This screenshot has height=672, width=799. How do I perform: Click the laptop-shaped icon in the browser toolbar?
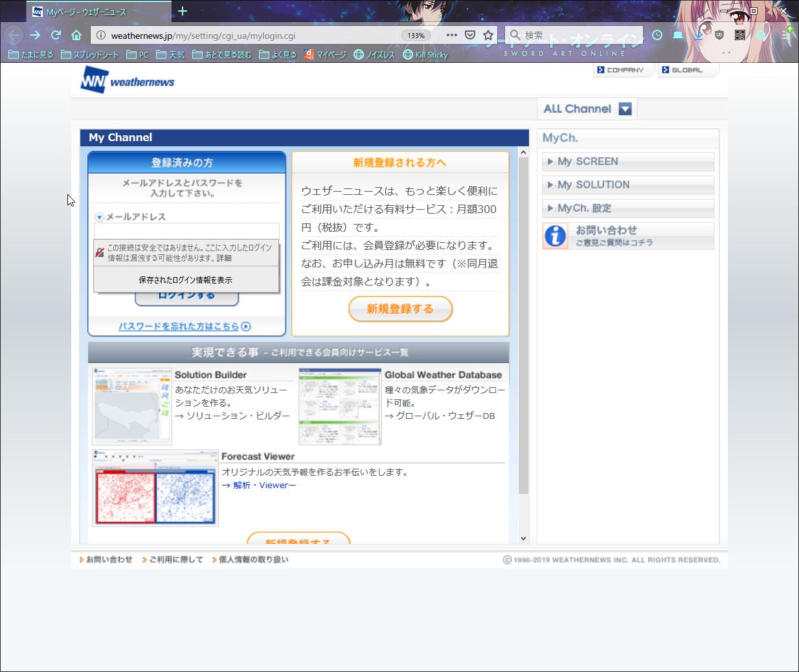678,35
